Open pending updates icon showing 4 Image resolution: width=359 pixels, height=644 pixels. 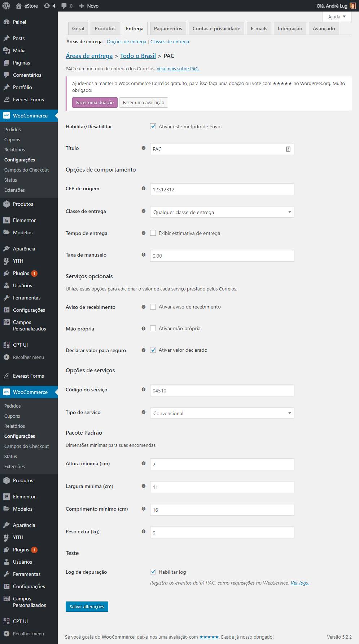coord(47,6)
